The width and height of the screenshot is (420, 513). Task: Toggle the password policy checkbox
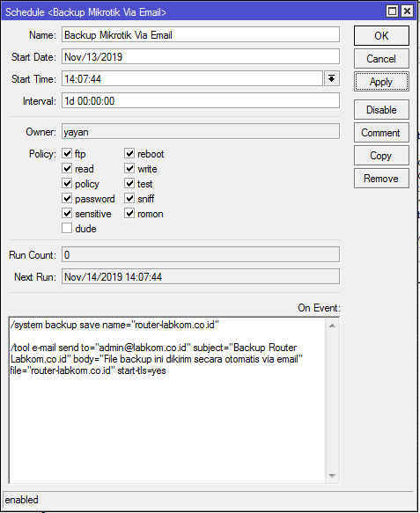(x=67, y=199)
